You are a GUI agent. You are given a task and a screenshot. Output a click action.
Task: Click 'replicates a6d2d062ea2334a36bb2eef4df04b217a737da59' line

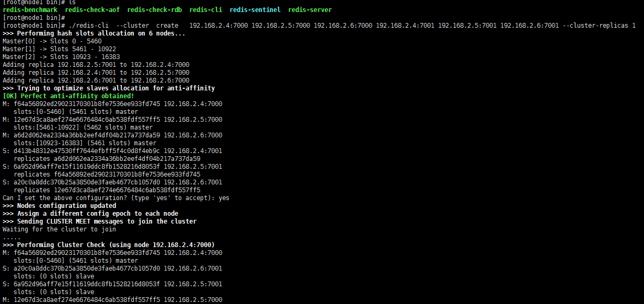[x=107, y=159]
